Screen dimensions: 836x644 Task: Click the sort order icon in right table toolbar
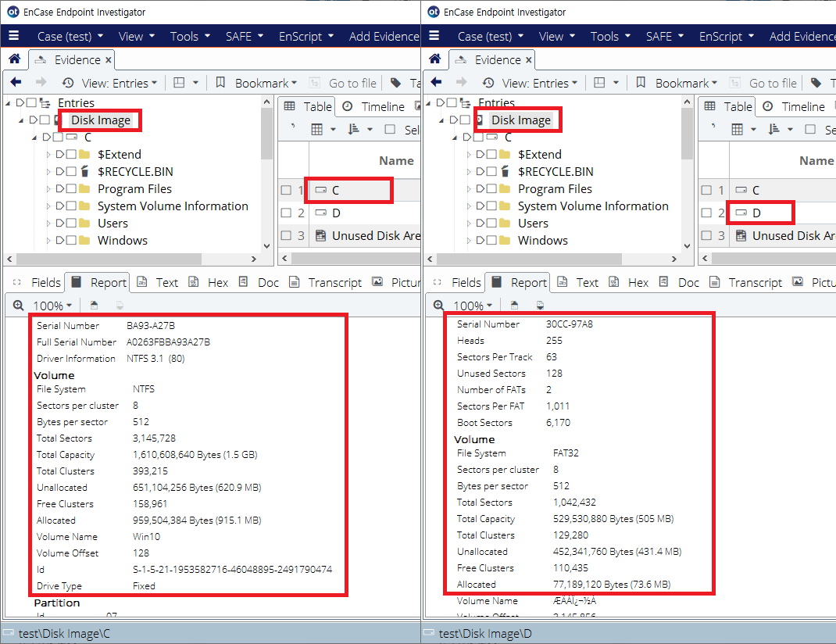pyautogui.click(x=772, y=130)
